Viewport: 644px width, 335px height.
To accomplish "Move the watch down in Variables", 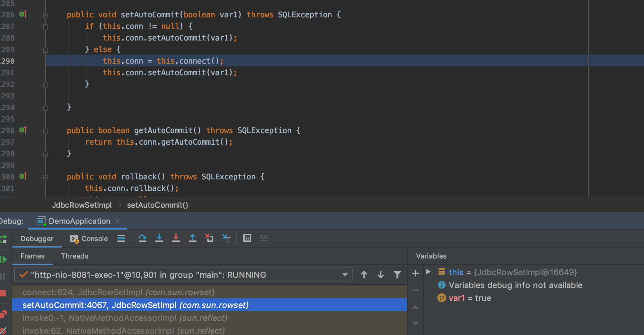I will [415, 323].
